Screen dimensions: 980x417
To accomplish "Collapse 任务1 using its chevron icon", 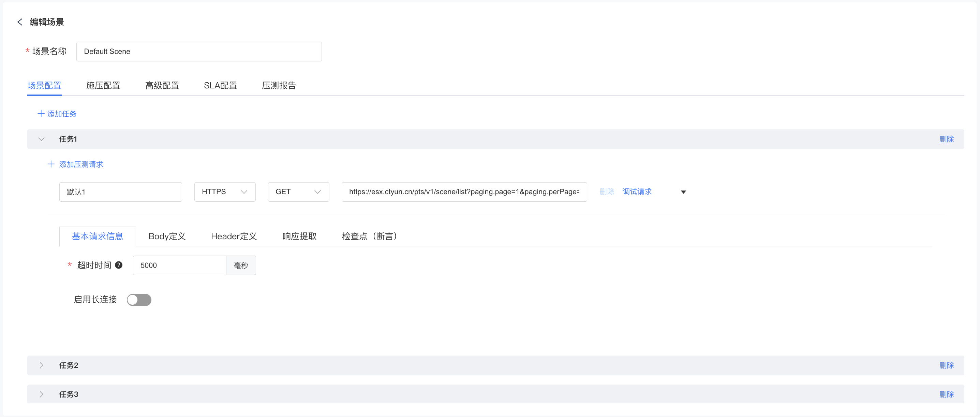I will [x=42, y=139].
